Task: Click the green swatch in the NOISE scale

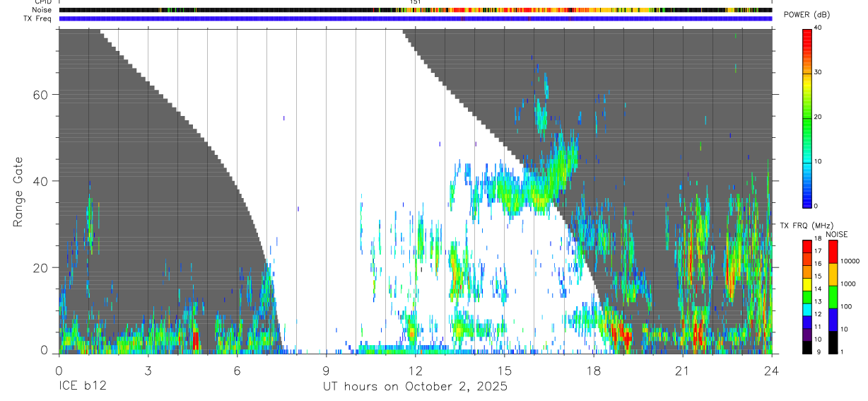Action: pos(833,297)
